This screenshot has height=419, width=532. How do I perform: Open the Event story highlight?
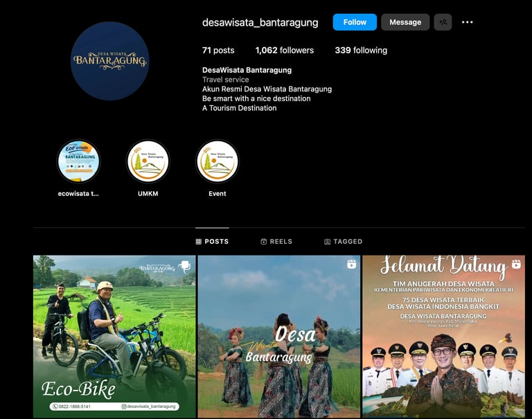(x=217, y=161)
